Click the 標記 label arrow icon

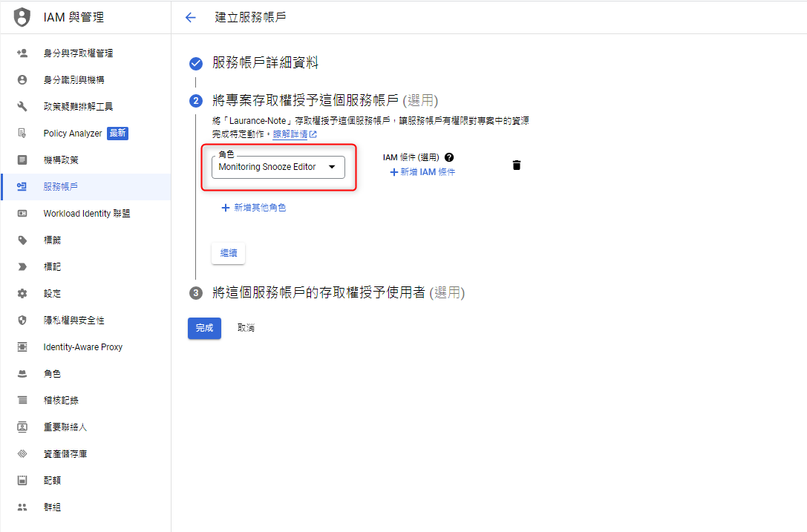[x=22, y=267]
